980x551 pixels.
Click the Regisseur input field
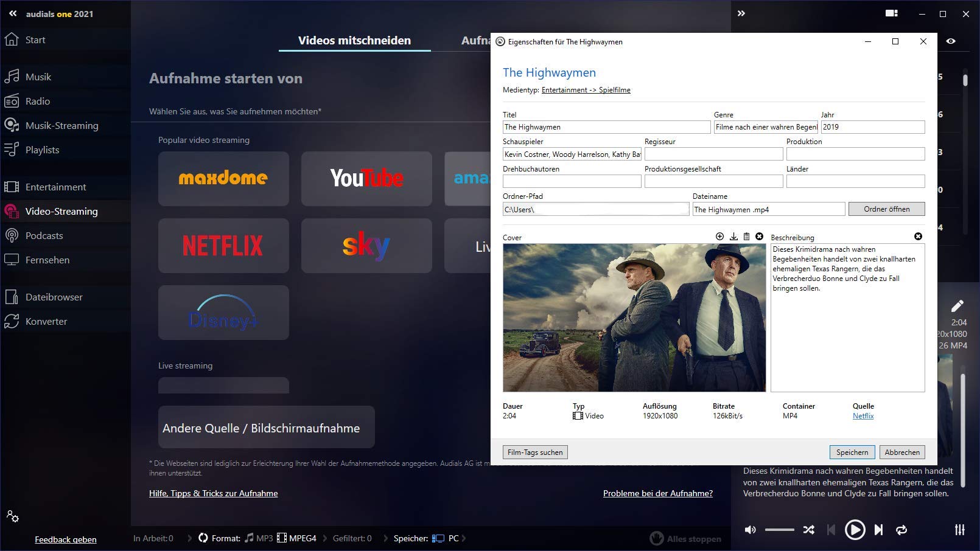713,154
